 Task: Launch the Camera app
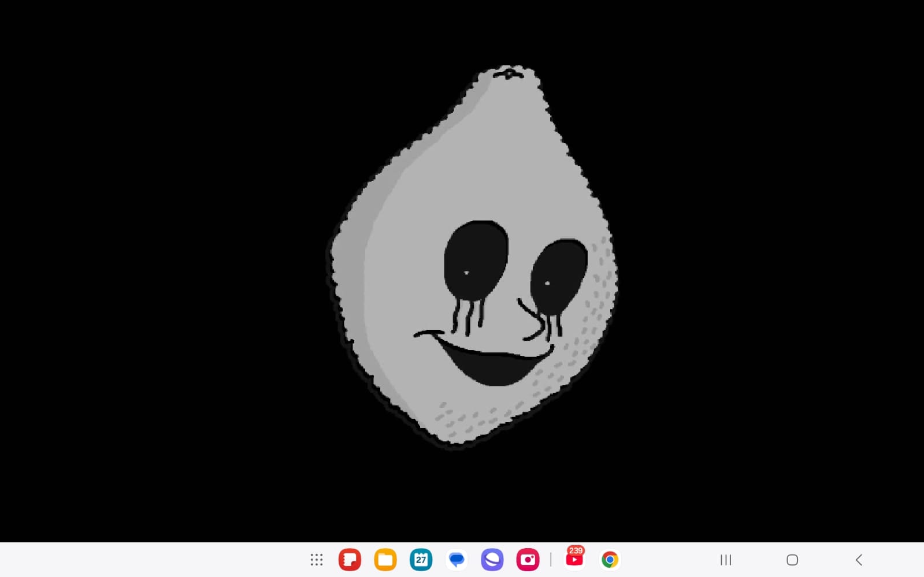coord(528,560)
